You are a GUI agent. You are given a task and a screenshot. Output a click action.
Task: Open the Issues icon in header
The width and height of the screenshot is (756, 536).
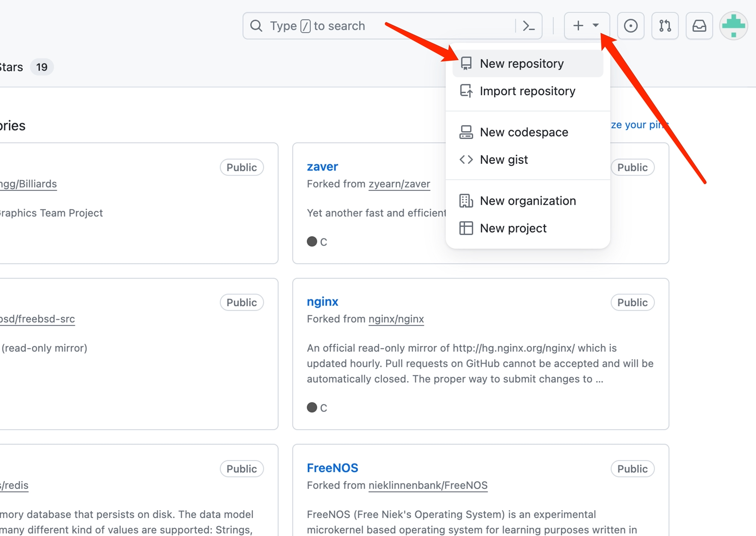[x=630, y=26]
